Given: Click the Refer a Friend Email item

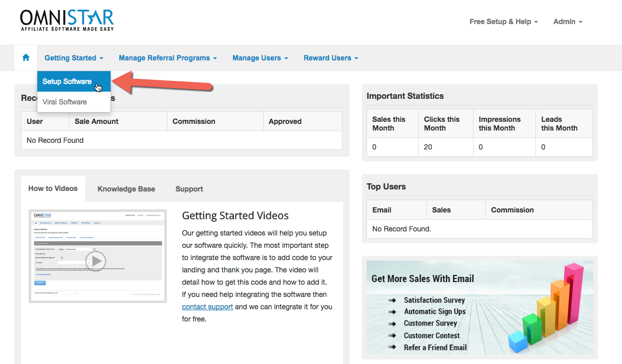Looking at the screenshot, I should [x=435, y=347].
